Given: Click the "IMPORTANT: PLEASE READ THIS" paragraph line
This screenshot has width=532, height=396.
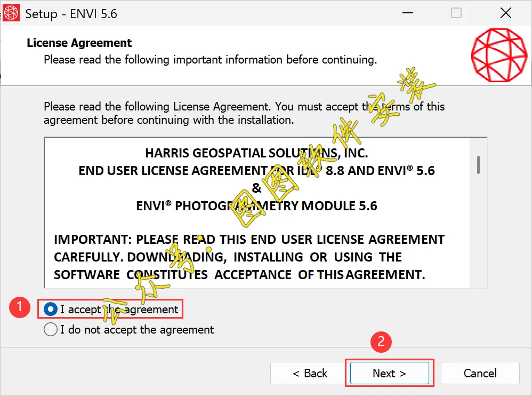Looking at the screenshot, I should click(x=249, y=240).
